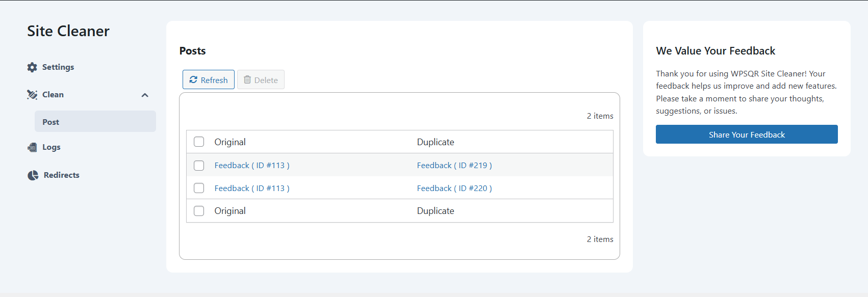The height and width of the screenshot is (297, 868).
Task: Collapse the Clean menu chevron
Action: pyautogui.click(x=145, y=95)
